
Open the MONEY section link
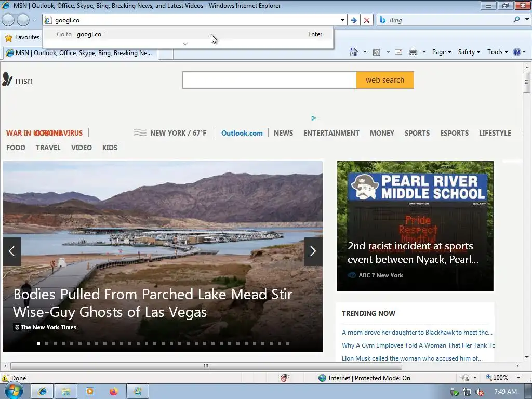tap(382, 133)
